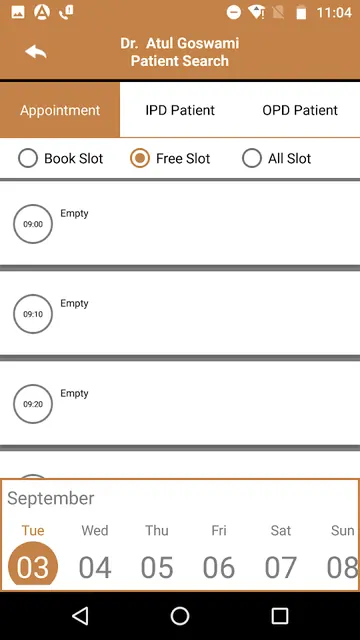Open the image notification icon in status bar
360x640 pixels.
pyautogui.click(x=18, y=13)
